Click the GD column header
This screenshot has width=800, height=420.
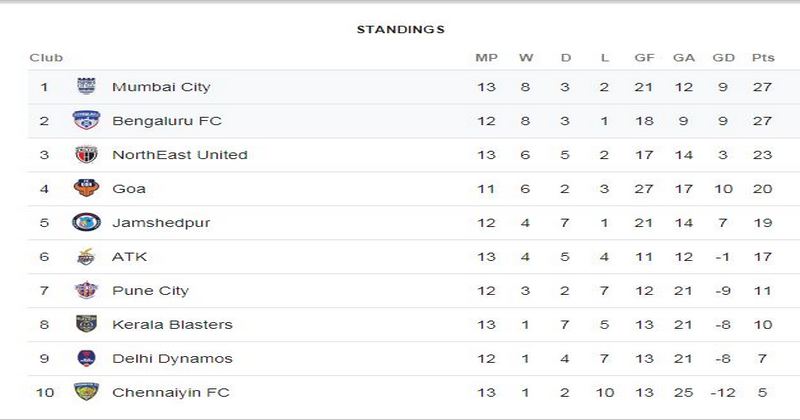723,58
